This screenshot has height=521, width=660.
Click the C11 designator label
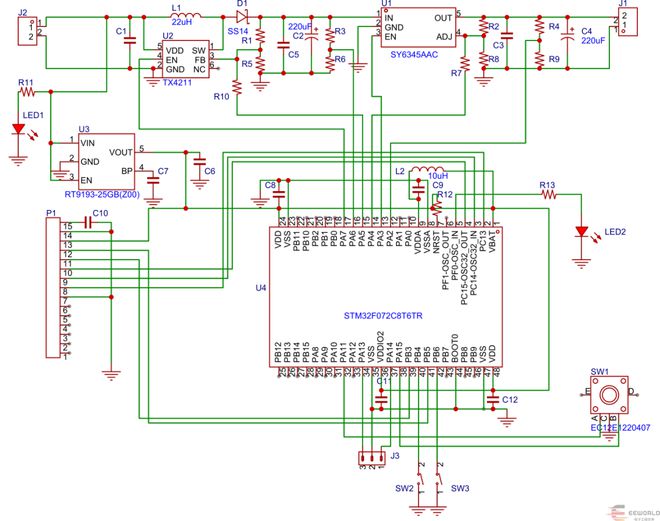(384, 381)
